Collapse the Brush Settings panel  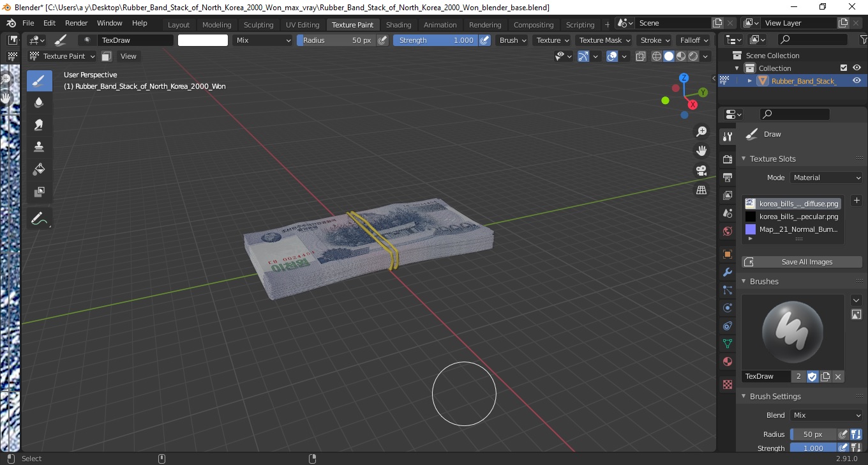pyautogui.click(x=744, y=396)
